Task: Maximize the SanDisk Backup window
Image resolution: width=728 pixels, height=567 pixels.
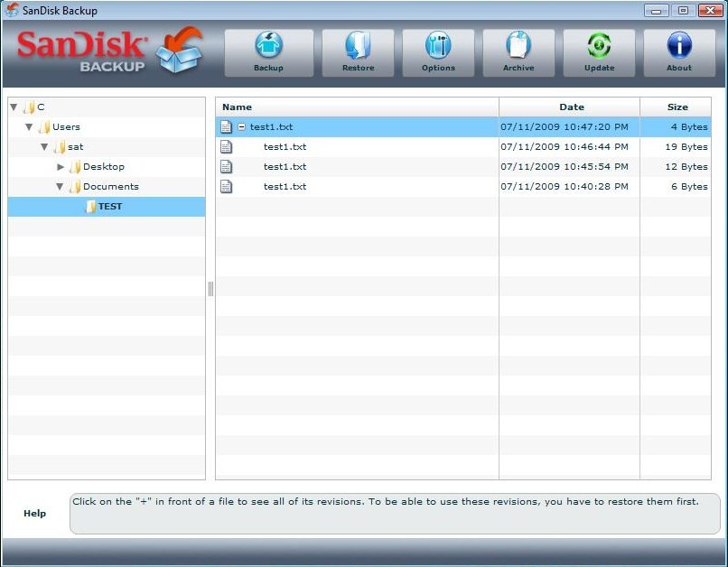Action: click(683, 10)
